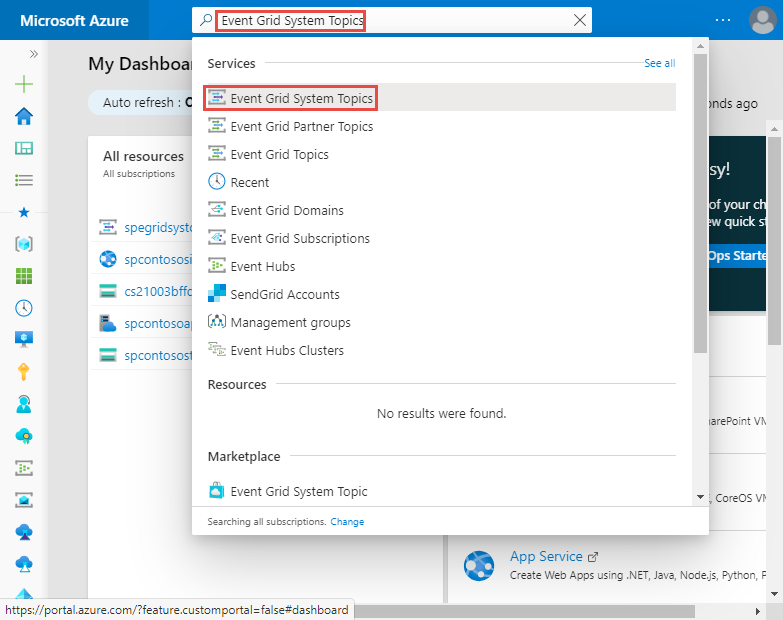The height and width of the screenshot is (620, 783).
Task: Open the user account avatar icon
Action: click(763, 20)
